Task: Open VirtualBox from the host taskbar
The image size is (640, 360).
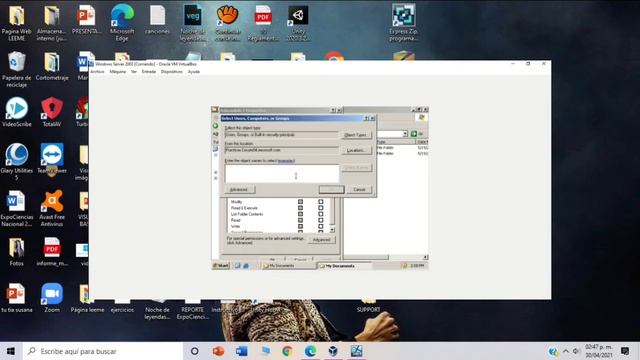Action: point(333,351)
